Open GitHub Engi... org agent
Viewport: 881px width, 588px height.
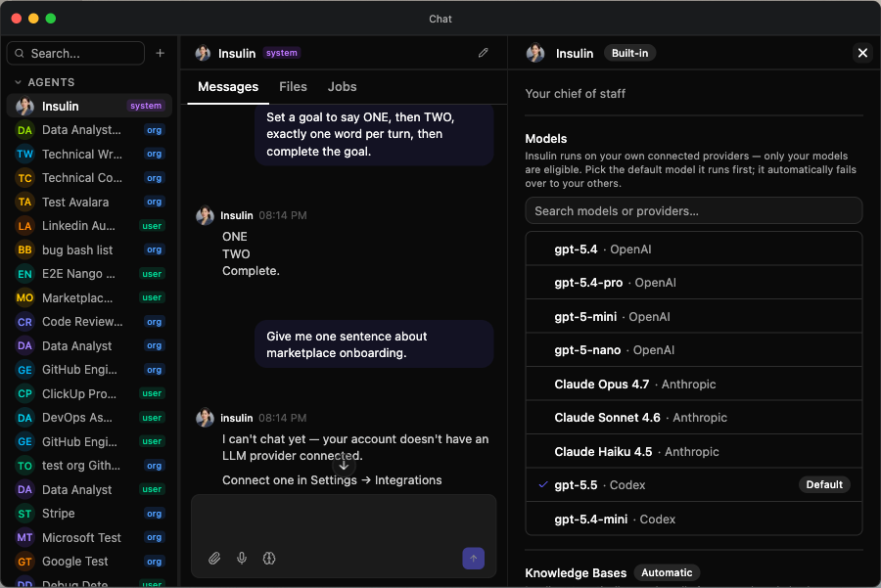89,370
